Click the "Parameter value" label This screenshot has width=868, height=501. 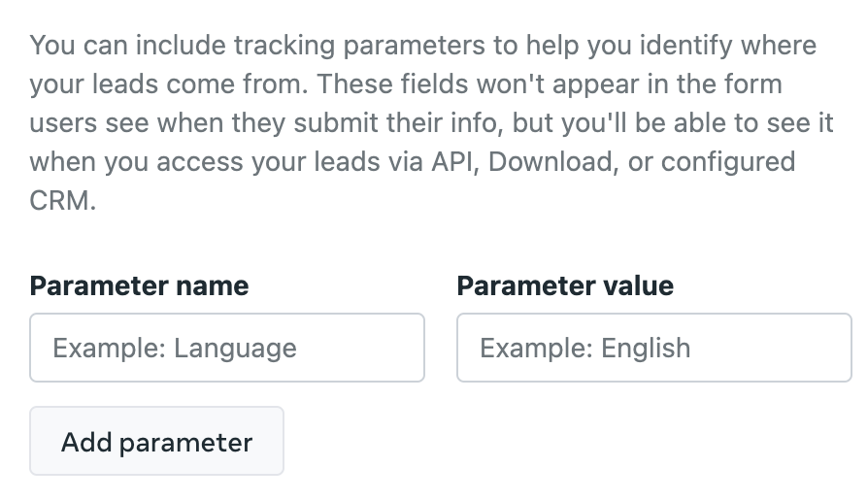(565, 286)
